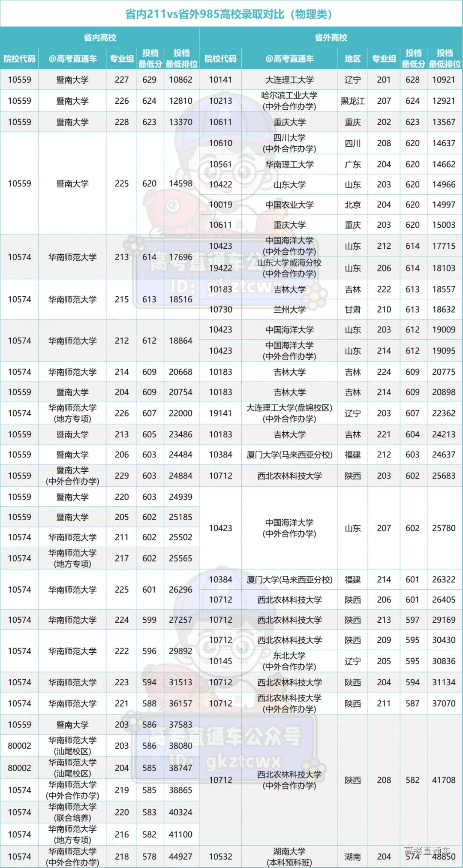Click 省外 rank value 19095
The image size is (463, 868).
[444, 351]
